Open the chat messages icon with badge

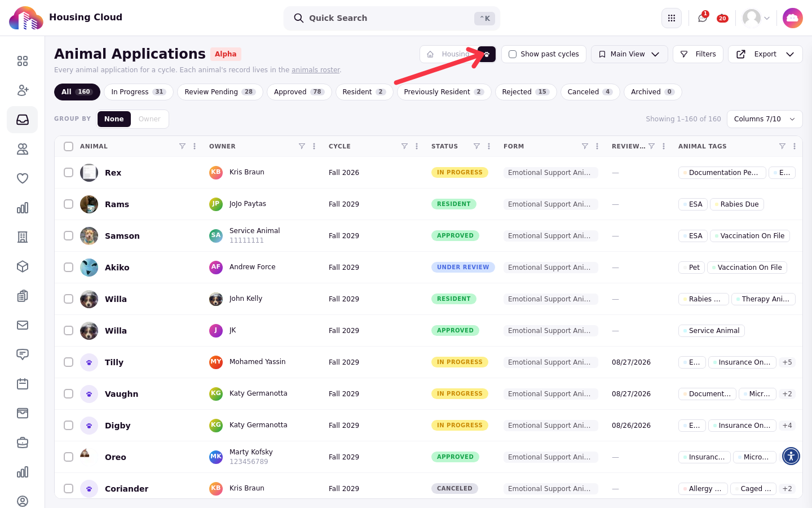703,18
